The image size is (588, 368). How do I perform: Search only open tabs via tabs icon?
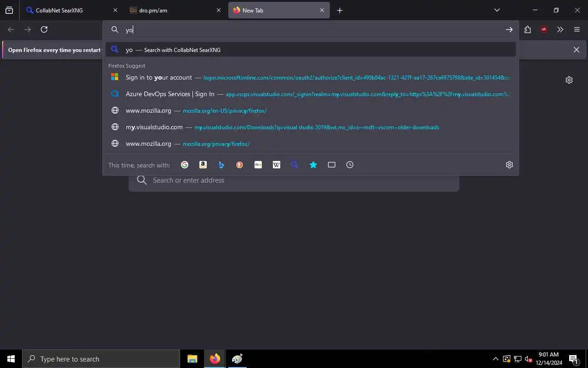coord(332,165)
